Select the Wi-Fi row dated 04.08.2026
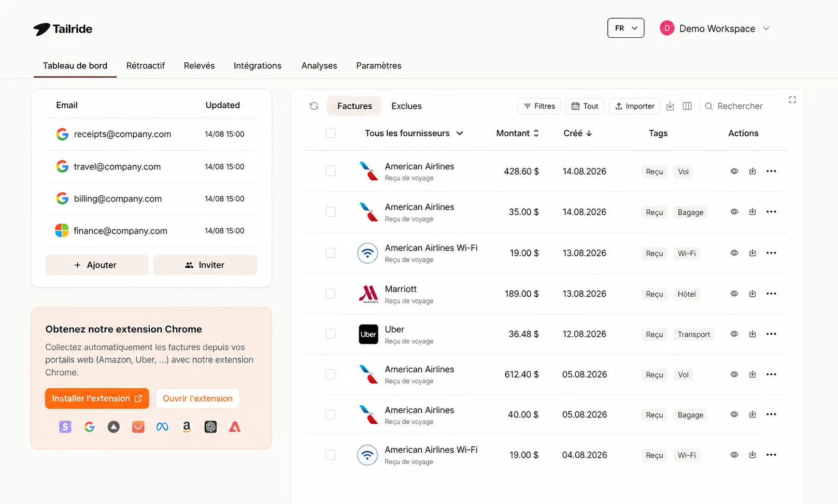 click(331, 455)
